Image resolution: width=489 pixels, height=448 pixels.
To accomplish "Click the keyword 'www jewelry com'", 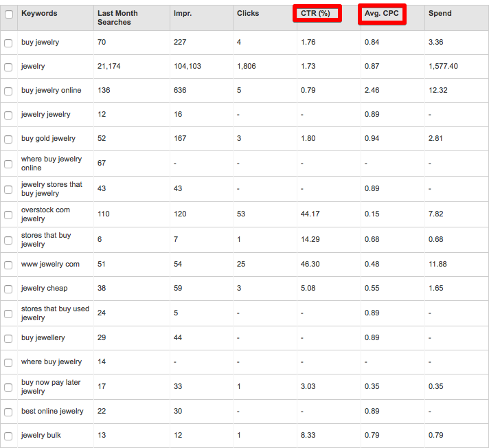I will (50, 265).
